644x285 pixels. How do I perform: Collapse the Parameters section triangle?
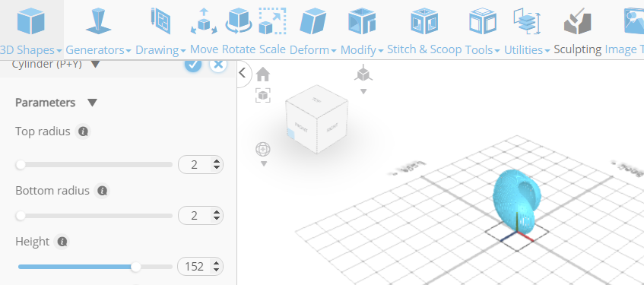[93, 103]
